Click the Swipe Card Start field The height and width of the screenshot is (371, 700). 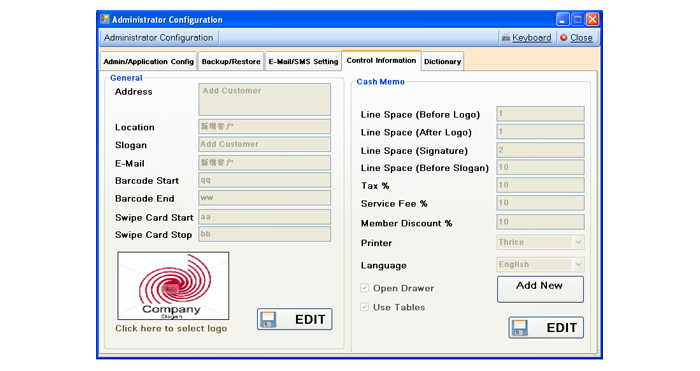pyautogui.click(x=265, y=217)
